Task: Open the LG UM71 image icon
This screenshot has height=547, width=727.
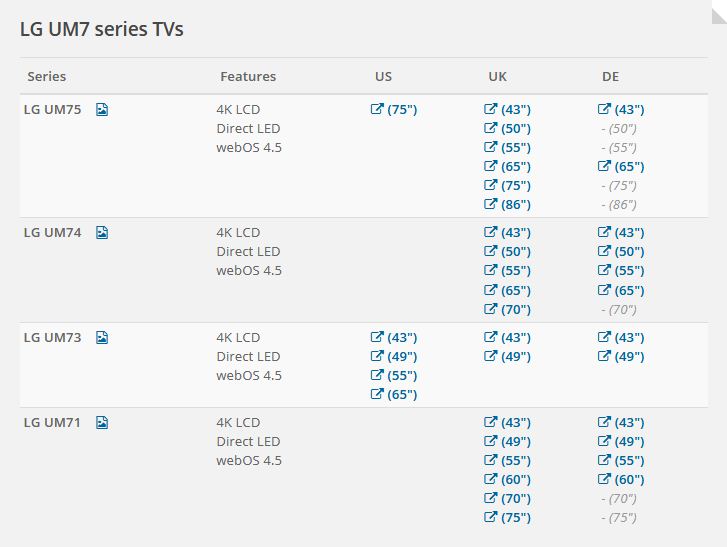Action: pyautogui.click(x=102, y=422)
